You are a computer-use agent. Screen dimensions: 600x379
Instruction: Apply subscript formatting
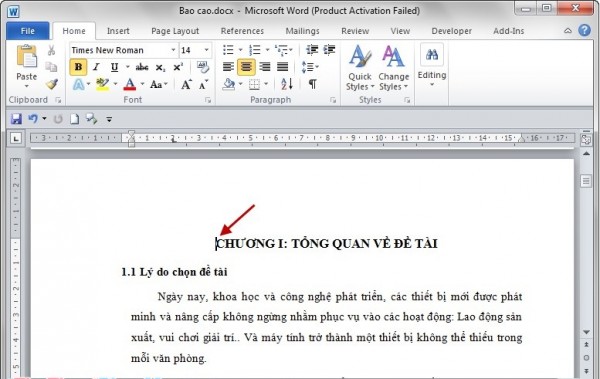(160, 68)
